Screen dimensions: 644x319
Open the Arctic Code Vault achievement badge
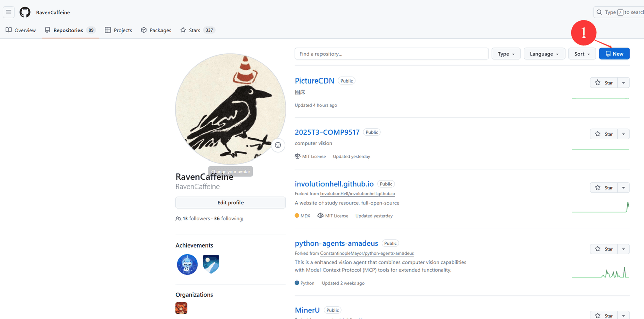tap(211, 264)
